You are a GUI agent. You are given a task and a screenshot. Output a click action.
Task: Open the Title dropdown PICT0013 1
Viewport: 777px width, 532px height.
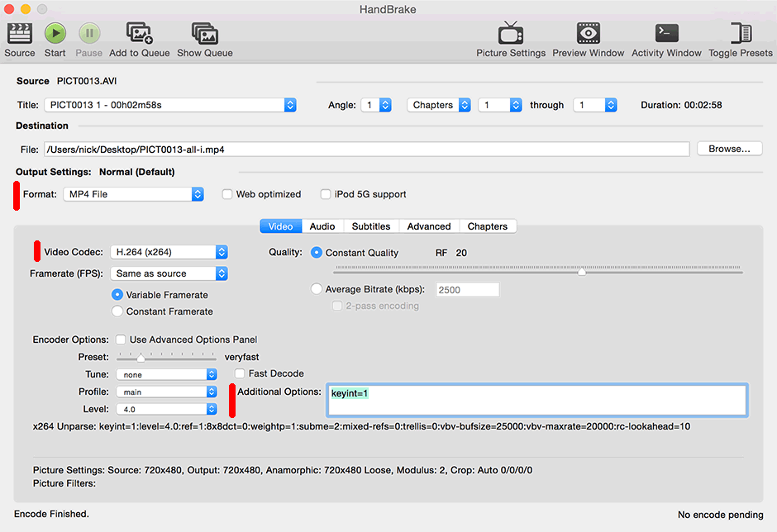click(x=170, y=105)
